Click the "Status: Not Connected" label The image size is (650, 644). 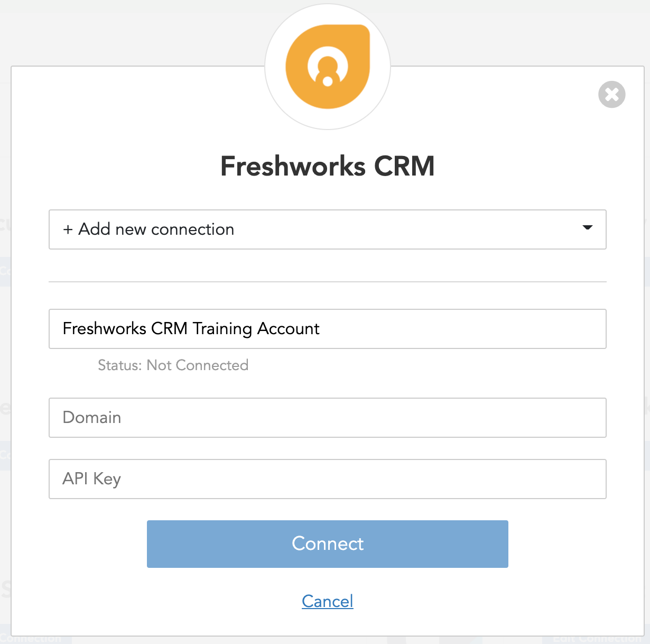pyautogui.click(x=173, y=365)
